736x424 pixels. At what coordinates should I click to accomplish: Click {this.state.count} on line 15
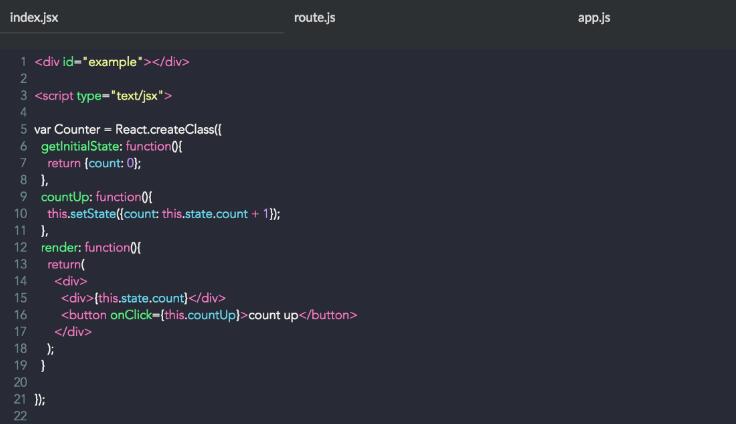point(141,298)
